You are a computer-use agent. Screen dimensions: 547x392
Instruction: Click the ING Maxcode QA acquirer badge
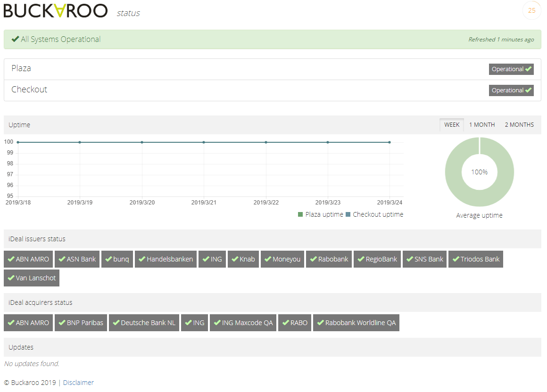tap(243, 323)
